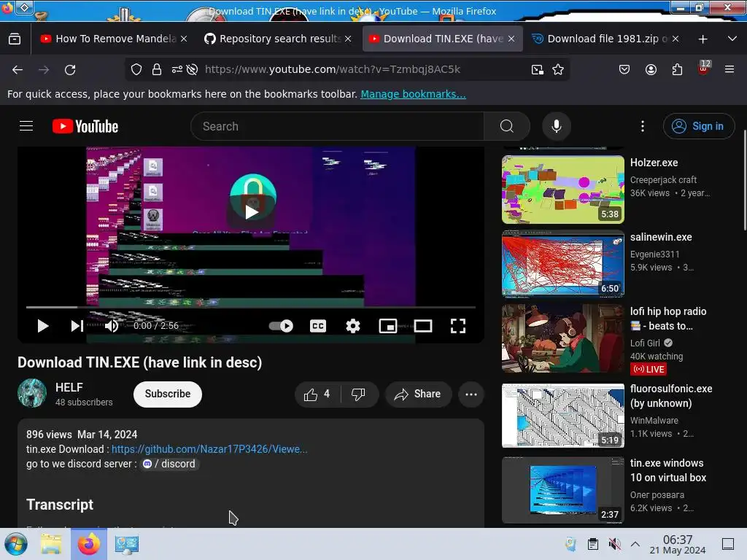Click Manage bookmarks link
This screenshot has height=560, width=747.
tap(413, 94)
